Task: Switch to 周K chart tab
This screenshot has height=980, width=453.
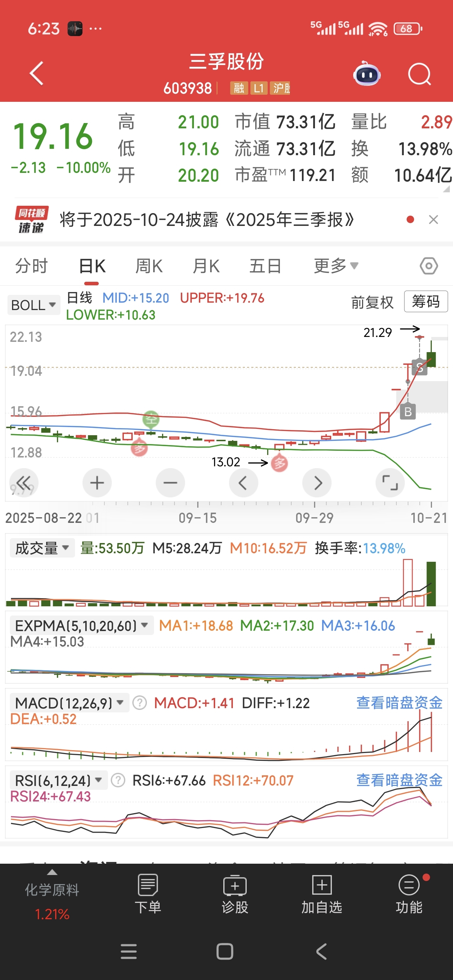Action: coord(149,266)
